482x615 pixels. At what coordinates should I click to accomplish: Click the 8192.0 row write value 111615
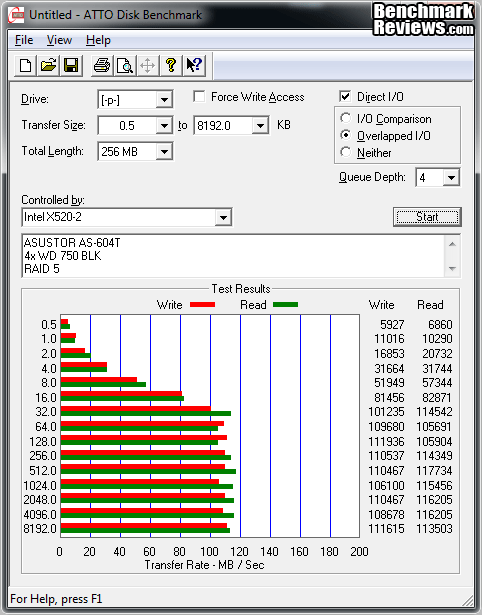(x=386, y=529)
